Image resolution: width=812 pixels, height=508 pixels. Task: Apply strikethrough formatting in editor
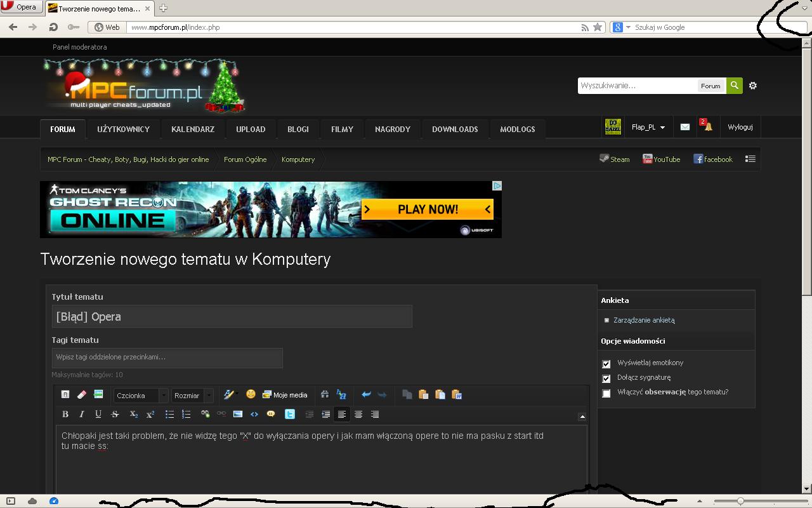coord(115,414)
